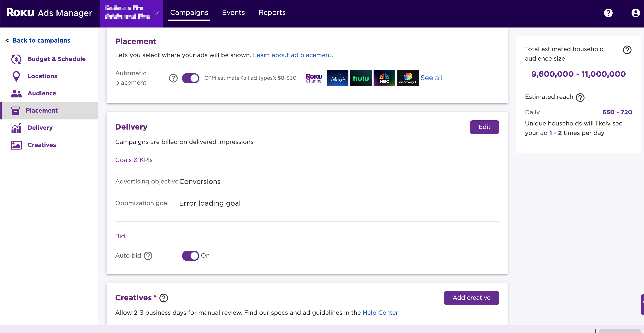The width and height of the screenshot is (644, 333).
Task: Click the Conversions objective value
Action: tap(200, 182)
